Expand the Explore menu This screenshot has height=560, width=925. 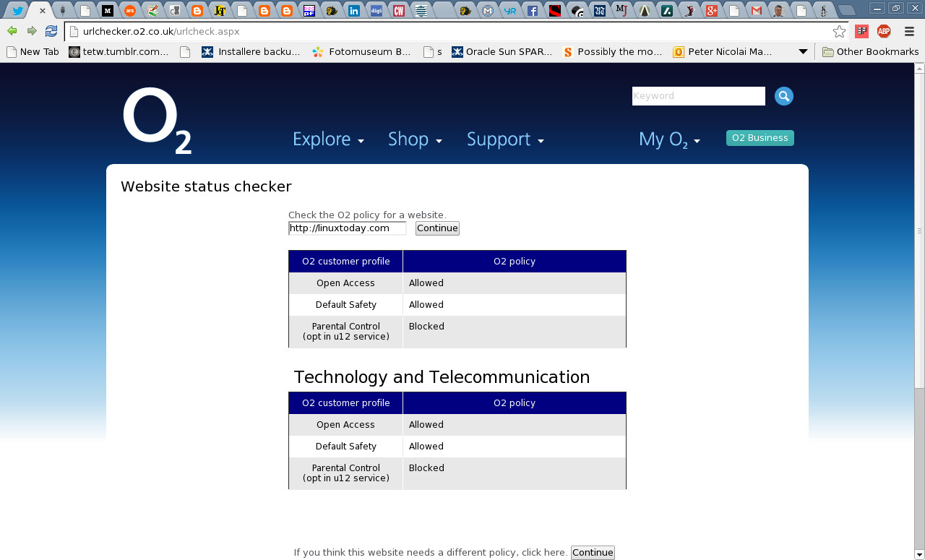point(328,139)
